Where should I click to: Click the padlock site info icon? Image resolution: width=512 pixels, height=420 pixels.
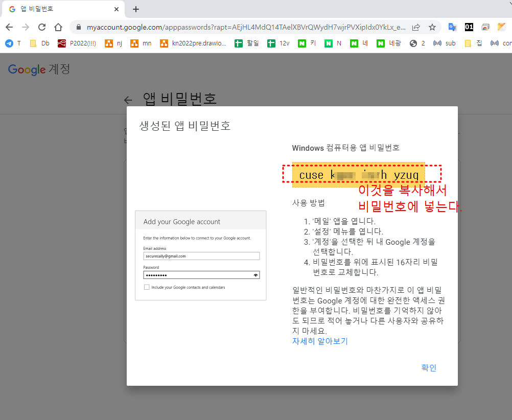pyautogui.click(x=78, y=27)
